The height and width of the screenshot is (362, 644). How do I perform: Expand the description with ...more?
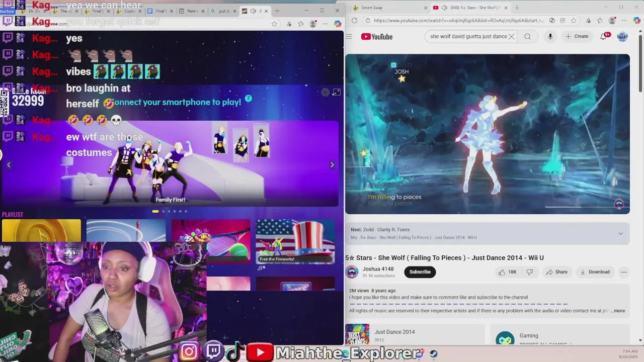click(618, 311)
